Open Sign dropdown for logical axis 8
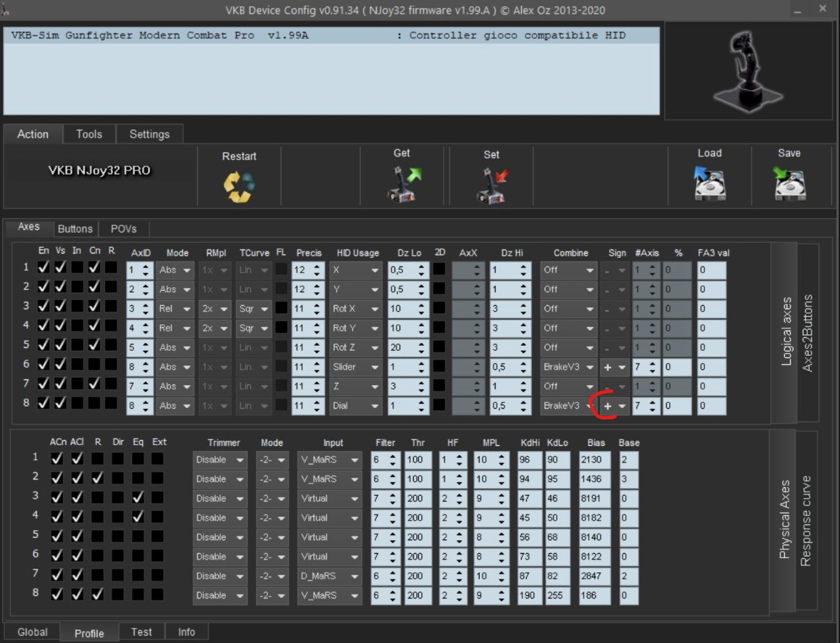This screenshot has width=840, height=643. [614, 406]
